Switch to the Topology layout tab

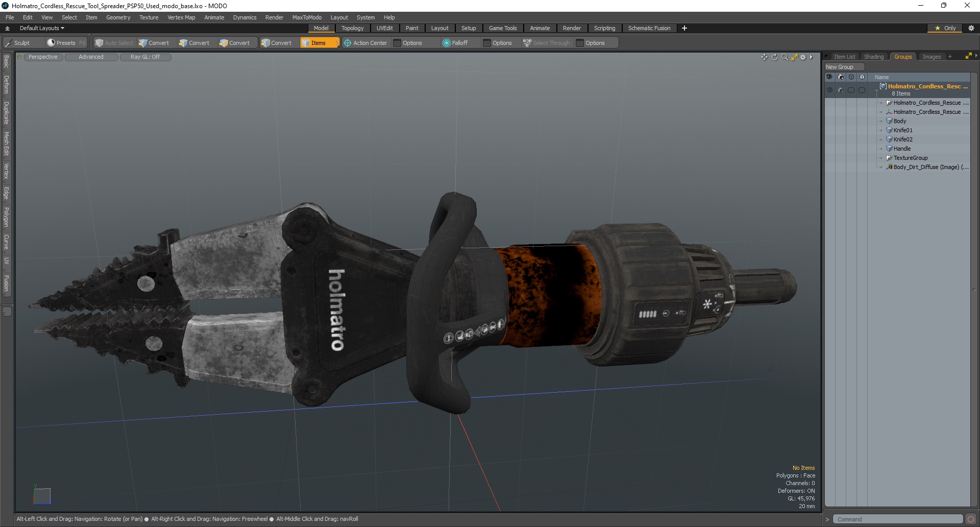pyautogui.click(x=352, y=28)
